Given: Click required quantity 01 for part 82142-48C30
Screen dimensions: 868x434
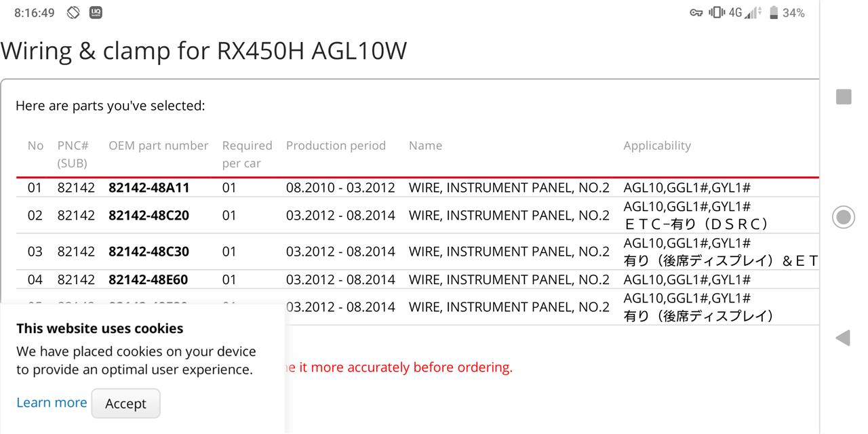Looking at the screenshot, I should click(229, 252).
